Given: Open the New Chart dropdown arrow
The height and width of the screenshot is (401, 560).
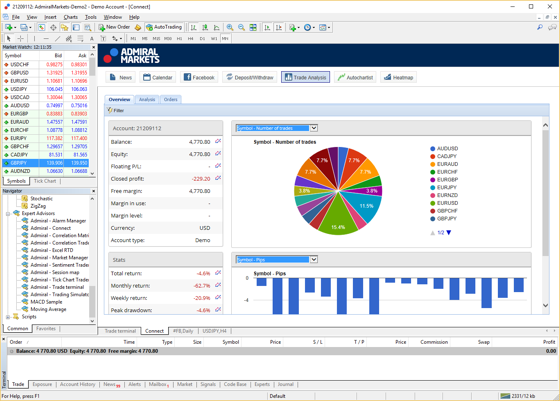Looking at the screenshot, I should pos(15,27).
